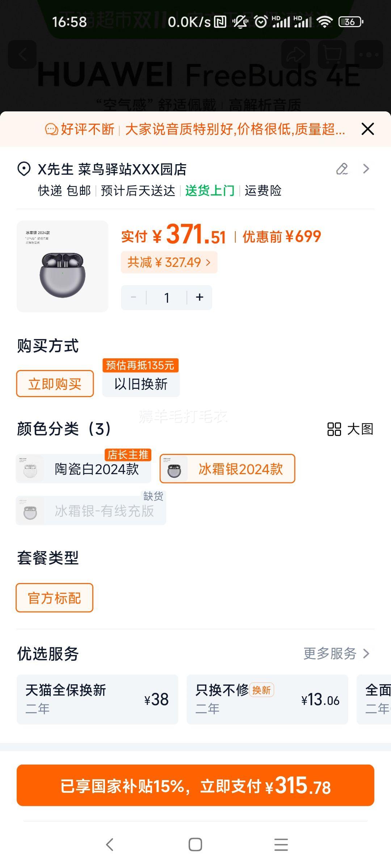Image resolution: width=391 pixels, height=868 pixels.
Task: Increase quantity with the plus button
Action: click(199, 297)
